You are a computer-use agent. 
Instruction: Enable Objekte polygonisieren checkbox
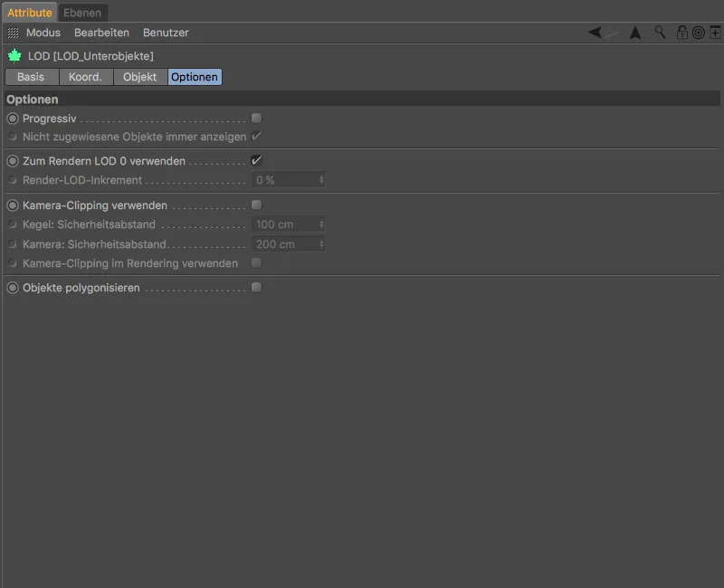[x=257, y=287]
